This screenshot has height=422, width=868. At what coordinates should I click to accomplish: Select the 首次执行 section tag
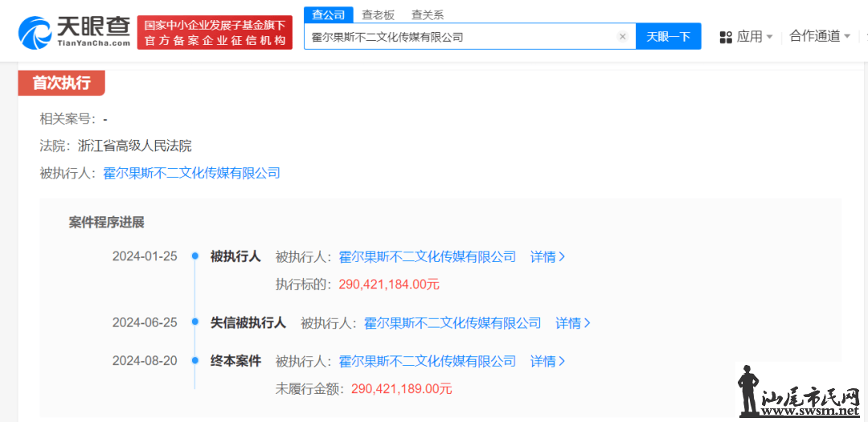tap(61, 83)
